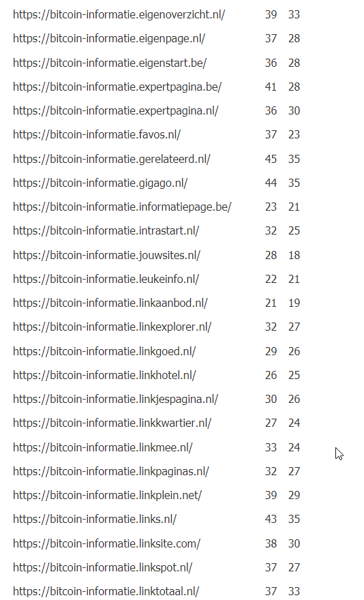Screen dimensions: 364x600
Task: Select the linkhotel.nl URL
Action: point(104,376)
